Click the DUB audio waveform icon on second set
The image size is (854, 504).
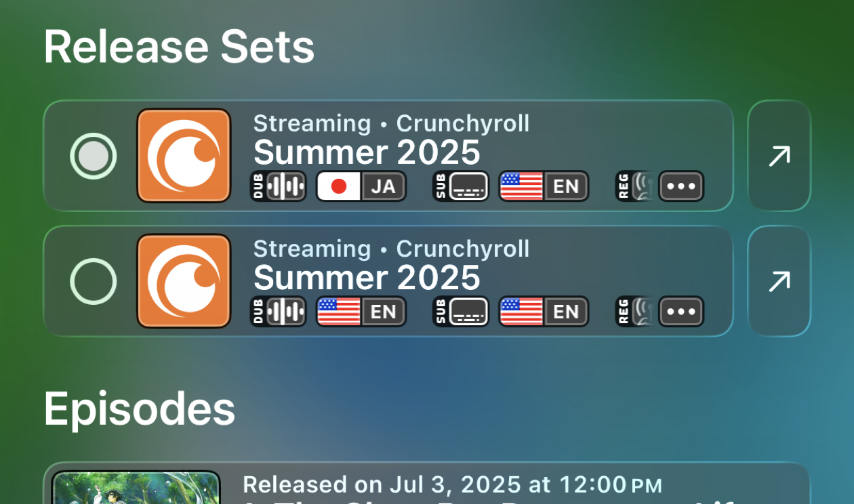(278, 312)
